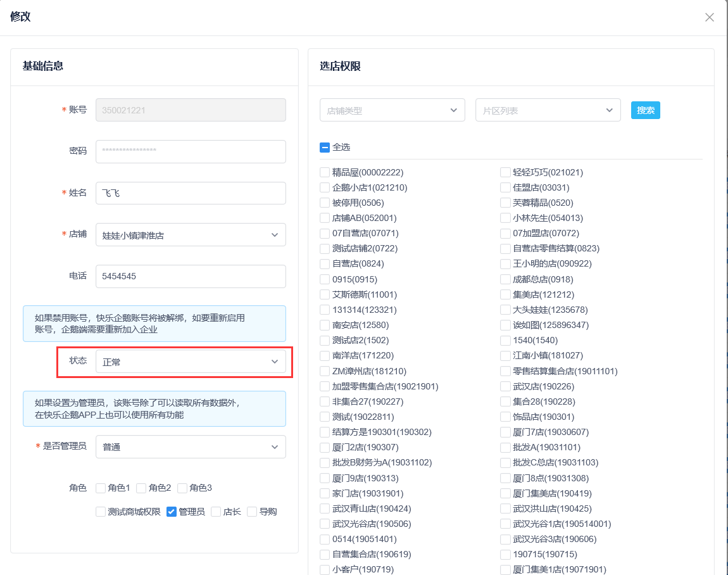Check store 厦门9店(190313)
This screenshot has height=575, width=728.
(325, 478)
